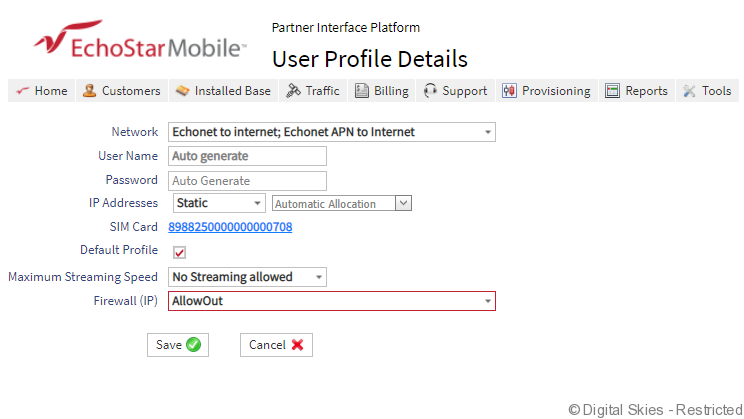Viewport: 744px width, 419px height.
Task: Expand the Firewall (IP) AllowOut dropdown
Action: tap(487, 301)
